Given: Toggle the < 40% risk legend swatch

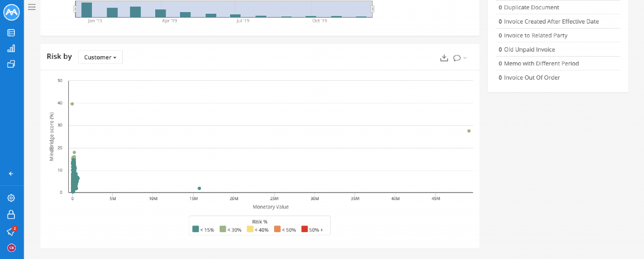Looking at the screenshot, I should pyautogui.click(x=250, y=230).
